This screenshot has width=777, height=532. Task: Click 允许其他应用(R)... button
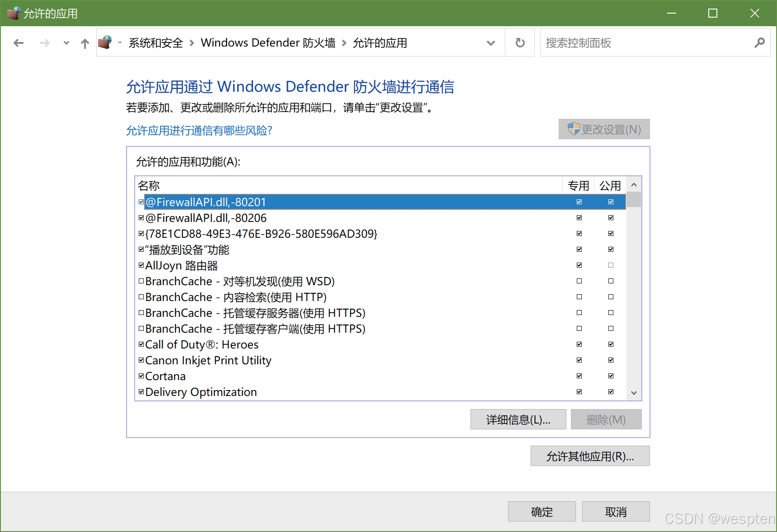(590, 456)
